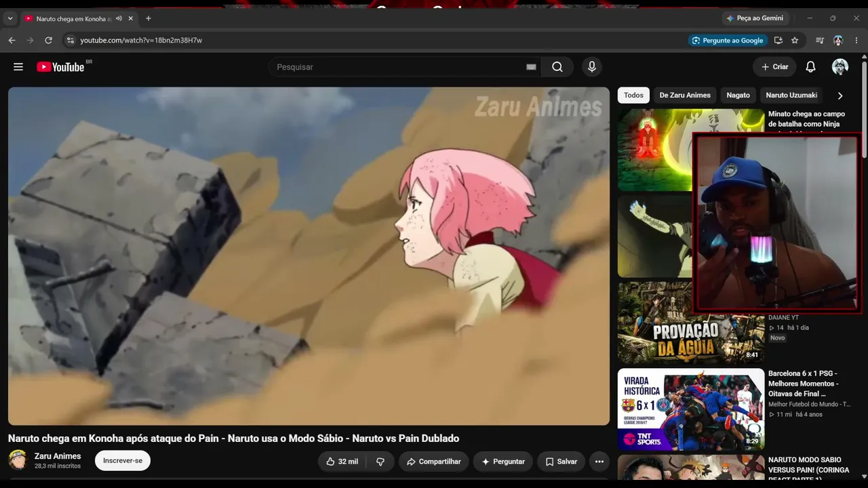Click Pergunte ao Google button

tap(728, 41)
